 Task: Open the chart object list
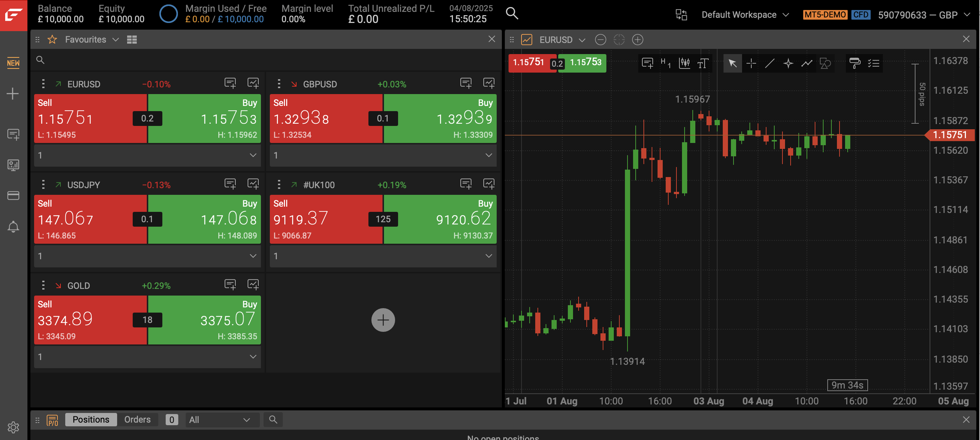click(874, 63)
